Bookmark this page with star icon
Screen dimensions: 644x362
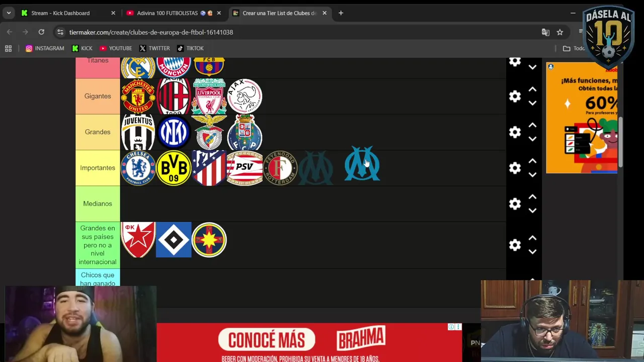(x=559, y=32)
